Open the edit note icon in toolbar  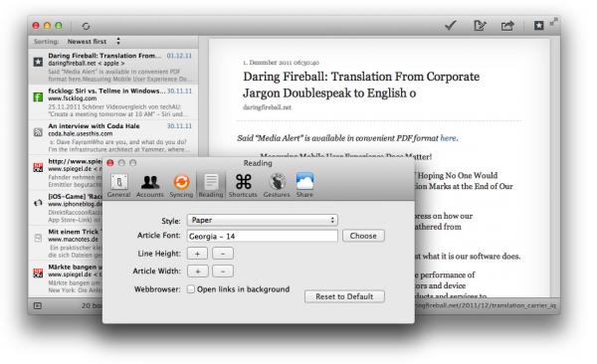point(480,26)
